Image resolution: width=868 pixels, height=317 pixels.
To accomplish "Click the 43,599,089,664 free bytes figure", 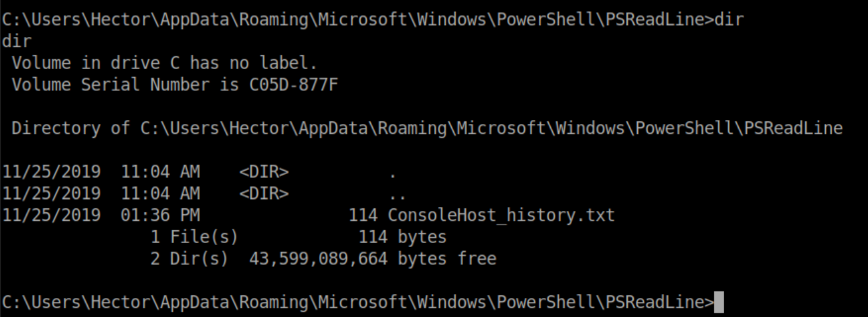I will coord(318,259).
